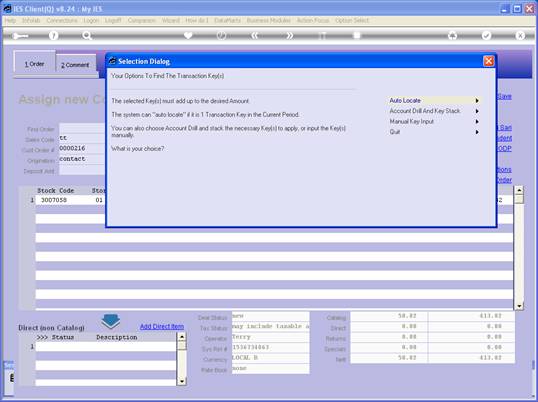Close the Selection Dialog window
Viewport: 538px width, 402px height.
488,61
